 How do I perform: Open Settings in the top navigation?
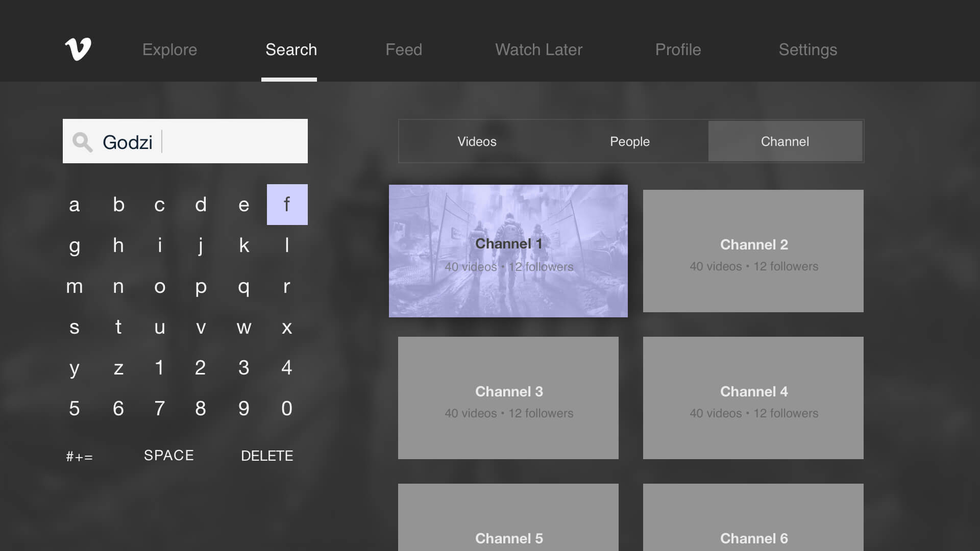click(x=807, y=49)
